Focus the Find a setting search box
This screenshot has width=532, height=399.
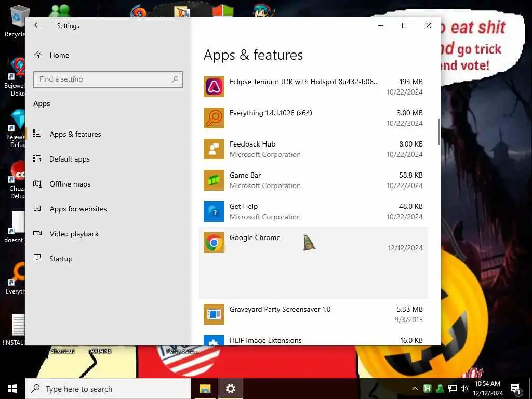coord(108,79)
